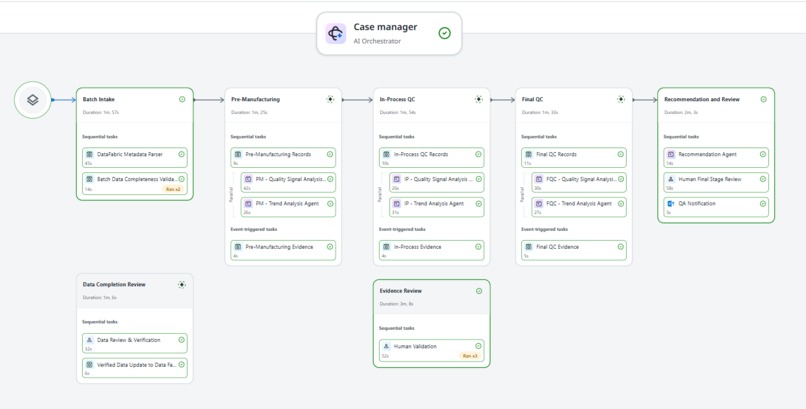This screenshot has height=409, width=806.
Task: Click the status check on Human Validation task
Action: [x=479, y=346]
